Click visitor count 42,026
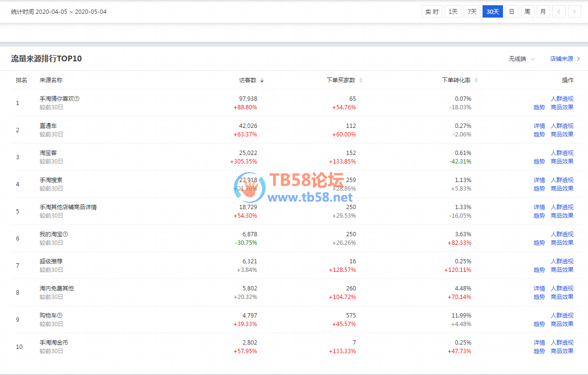The width and height of the screenshot is (588, 375). click(x=248, y=126)
